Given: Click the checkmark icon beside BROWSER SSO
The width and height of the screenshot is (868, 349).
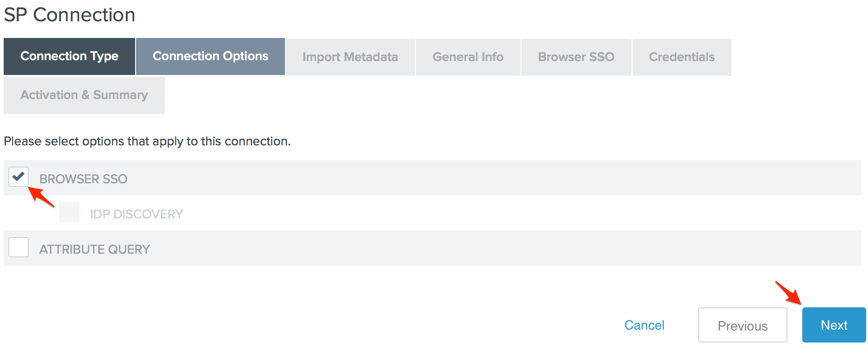Looking at the screenshot, I should (x=19, y=176).
